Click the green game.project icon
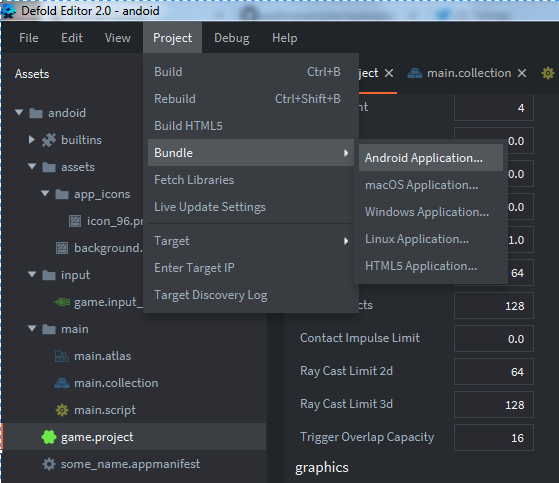 [x=49, y=437]
